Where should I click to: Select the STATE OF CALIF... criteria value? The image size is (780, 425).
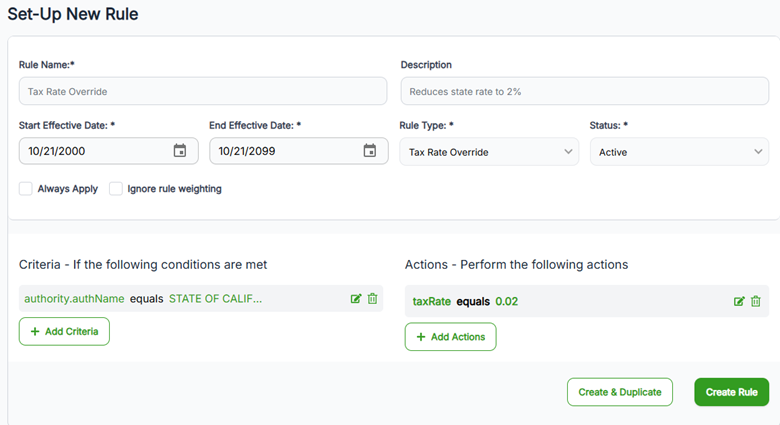pyautogui.click(x=215, y=299)
